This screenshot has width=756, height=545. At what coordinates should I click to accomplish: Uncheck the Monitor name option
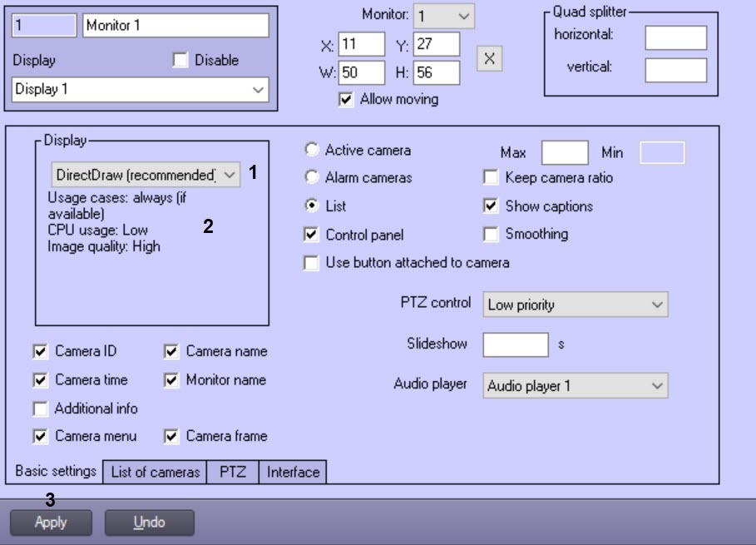(x=171, y=380)
